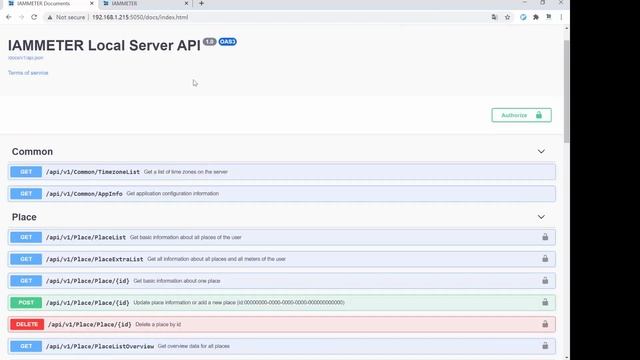Click the Common section heading

pyautogui.click(x=32, y=151)
